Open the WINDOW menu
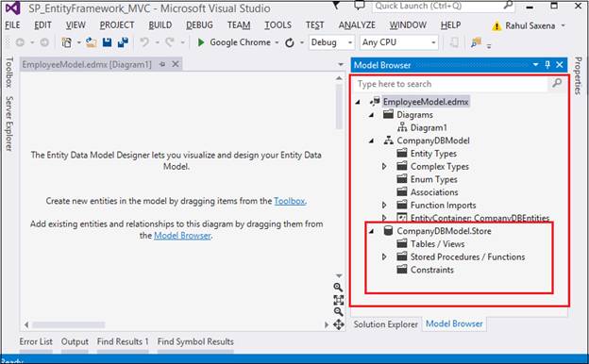The height and width of the screenshot is (364, 589). point(408,25)
